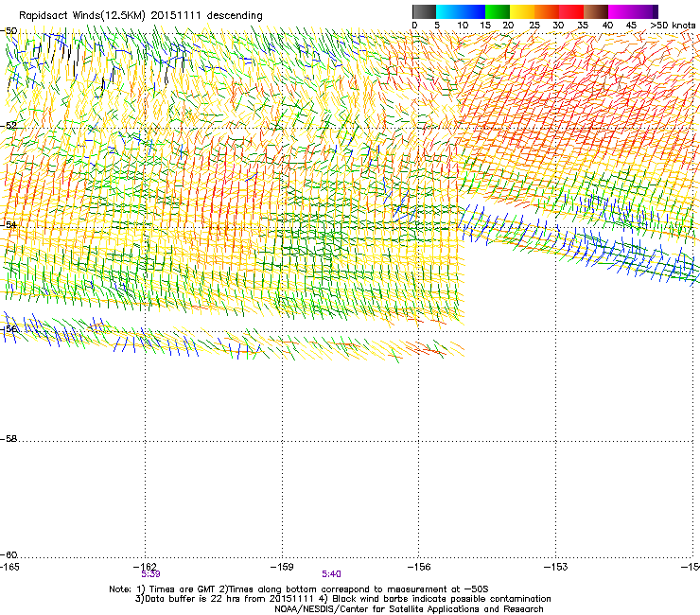Viewport: 700px width, 615px height.
Task: Click the '-60' latitude label
Action: pyautogui.click(x=9, y=554)
